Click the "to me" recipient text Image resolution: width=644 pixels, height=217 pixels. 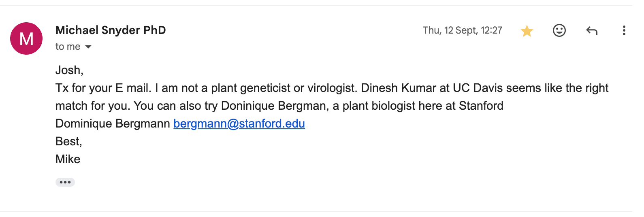click(x=68, y=47)
